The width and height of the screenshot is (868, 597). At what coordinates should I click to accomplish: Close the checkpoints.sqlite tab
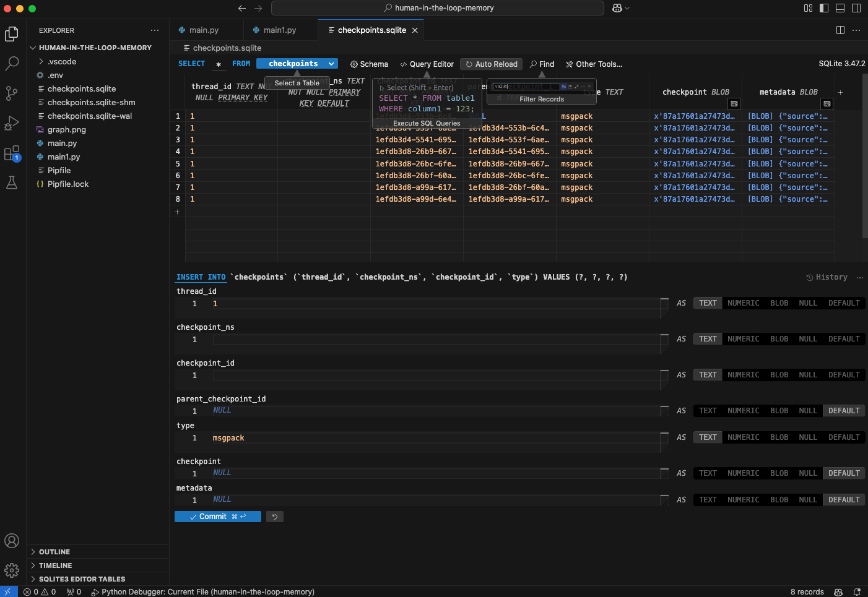click(415, 30)
